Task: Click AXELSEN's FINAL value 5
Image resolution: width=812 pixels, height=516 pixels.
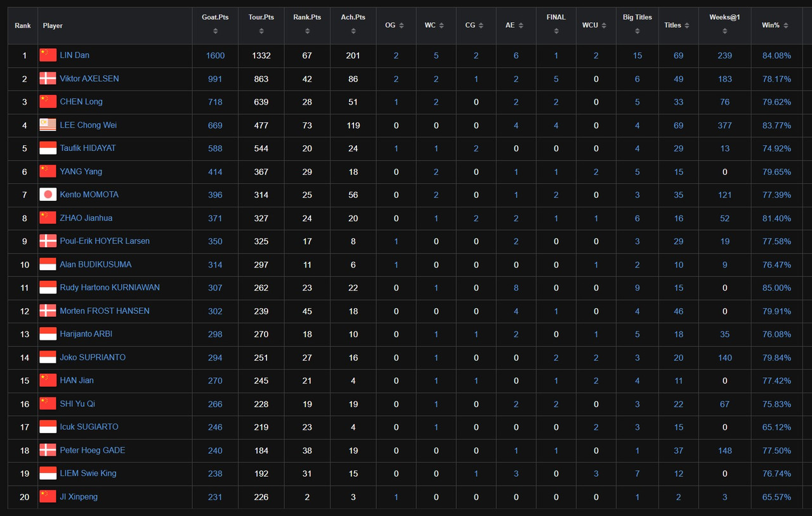Action: [x=556, y=79]
